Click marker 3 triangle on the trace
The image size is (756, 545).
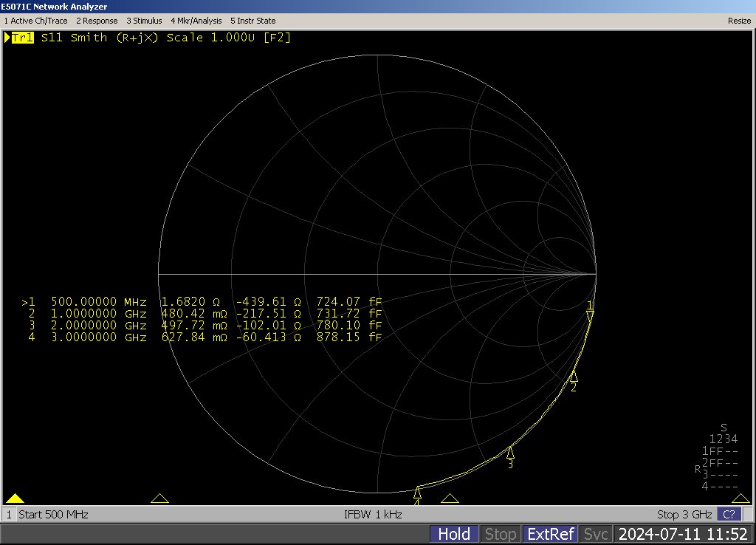510,452
